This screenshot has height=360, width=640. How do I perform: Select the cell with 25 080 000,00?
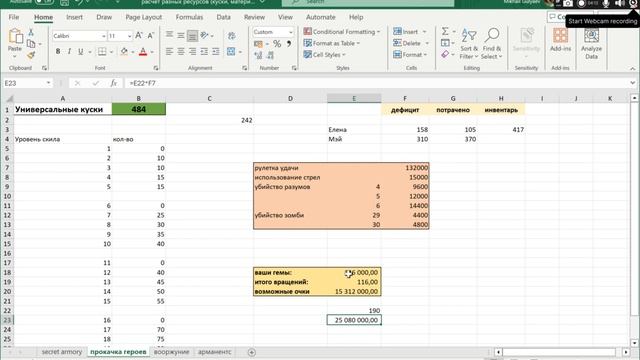click(354, 320)
